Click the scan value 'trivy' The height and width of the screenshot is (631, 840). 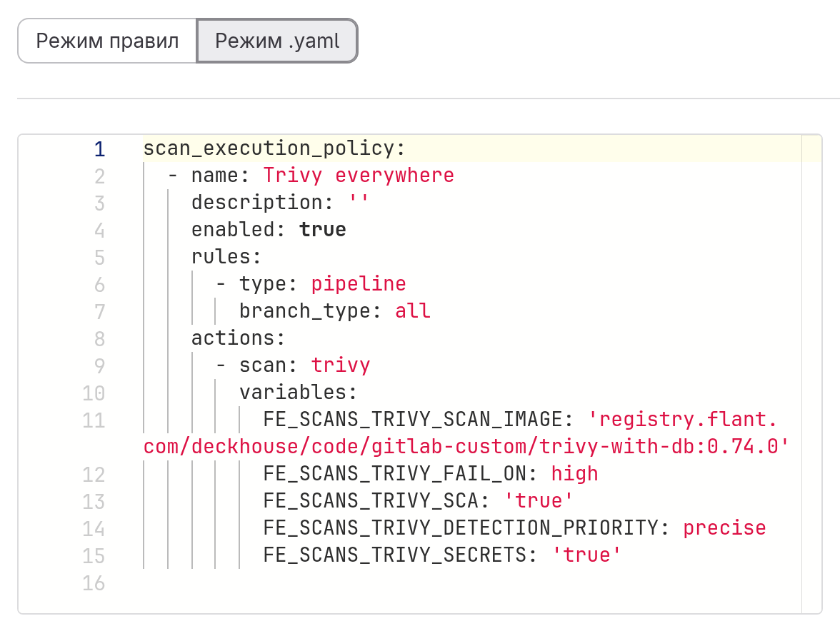(x=341, y=365)
